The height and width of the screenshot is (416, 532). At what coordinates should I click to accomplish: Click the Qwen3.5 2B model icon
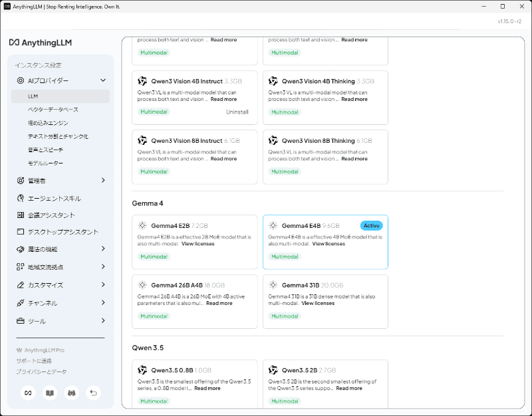point(273,370)
